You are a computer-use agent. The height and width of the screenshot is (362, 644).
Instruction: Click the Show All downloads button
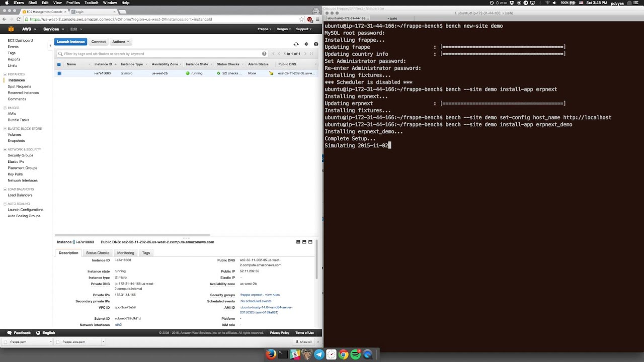[303, 342]
